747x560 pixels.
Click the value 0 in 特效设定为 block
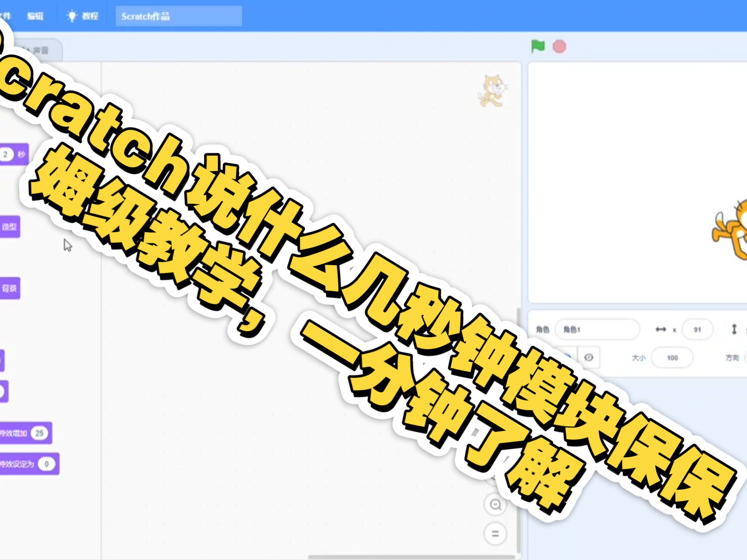coord(47,464)
